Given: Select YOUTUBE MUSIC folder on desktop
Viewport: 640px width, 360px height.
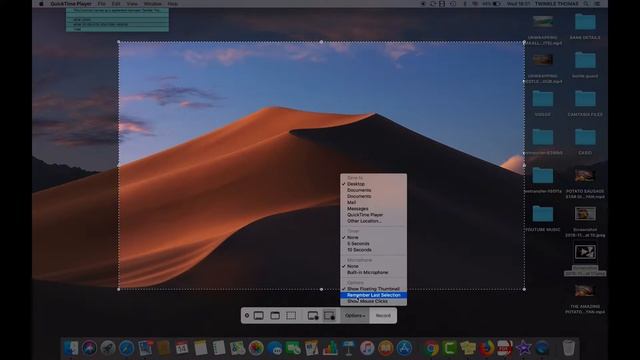Looking at the screenshot, I should coord(542,214).
